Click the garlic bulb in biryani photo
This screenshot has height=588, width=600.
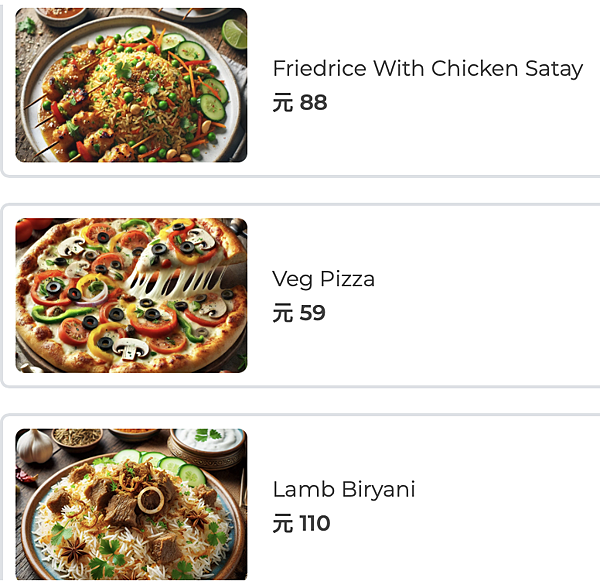(34, 446)
